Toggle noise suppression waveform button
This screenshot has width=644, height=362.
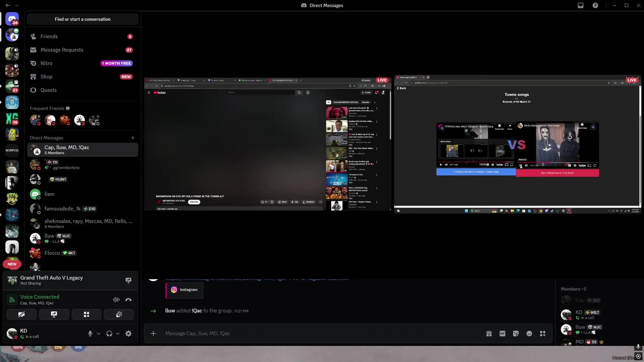[116, 300]
